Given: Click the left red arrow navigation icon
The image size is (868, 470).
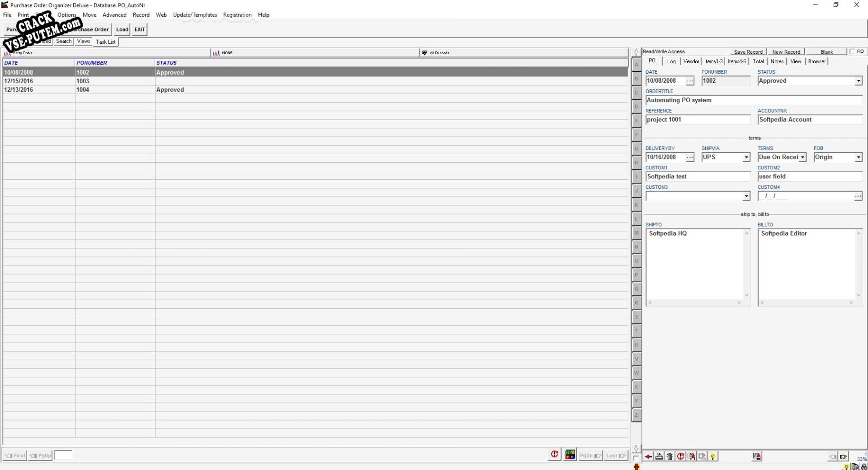Looking at the screenshot, I should pyautogui.click(x=648, y=456).
